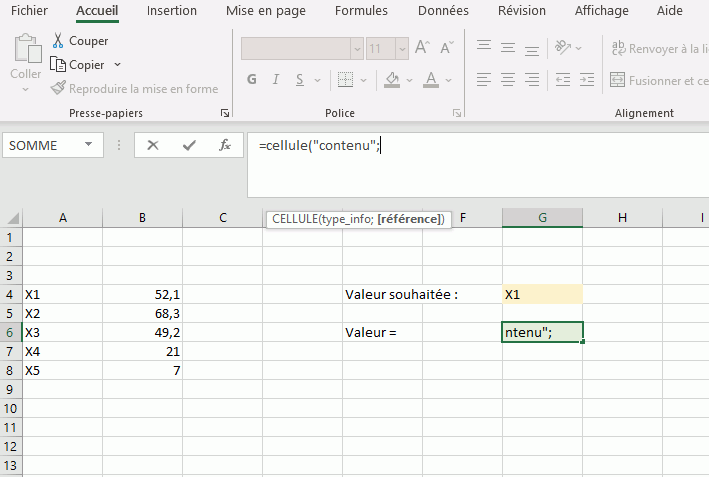The width and height of the screenshot is (709, 477).
Task: Click the font color A swatch
Action: [x=431, y=80]
